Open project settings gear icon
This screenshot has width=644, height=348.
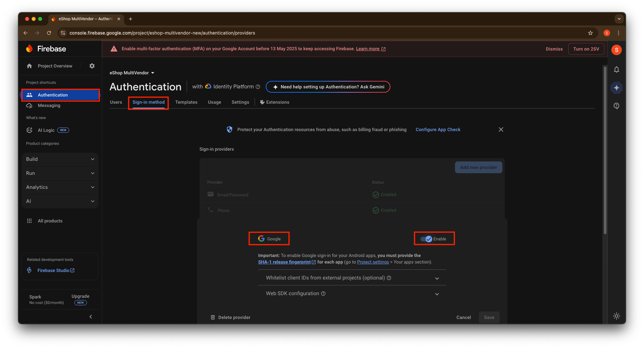point(92,66)
